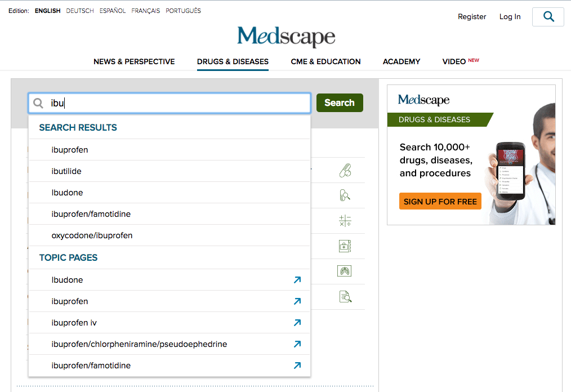Screen dimensions: 571x392
Task: Select 'oxycodone/ibuprofen' suggestion
Action: point(169,235)
